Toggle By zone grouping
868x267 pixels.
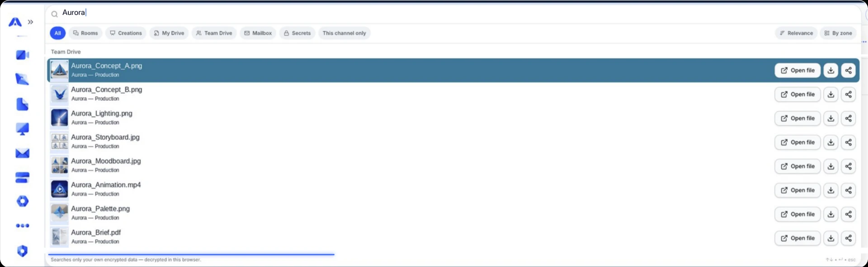(838, 33)
